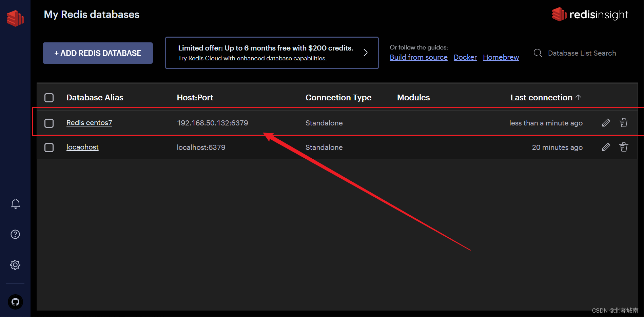
Task: Open the Redis centos7 database link
Action: tap(89, 123)
